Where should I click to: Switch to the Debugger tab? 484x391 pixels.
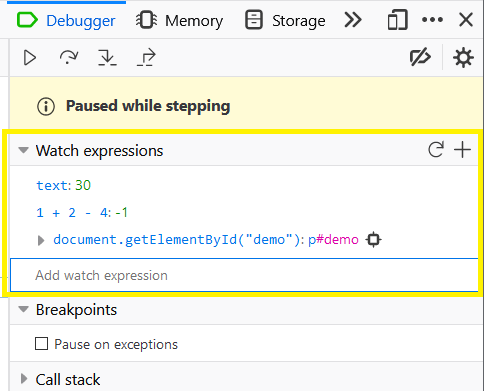coord(66,21)
